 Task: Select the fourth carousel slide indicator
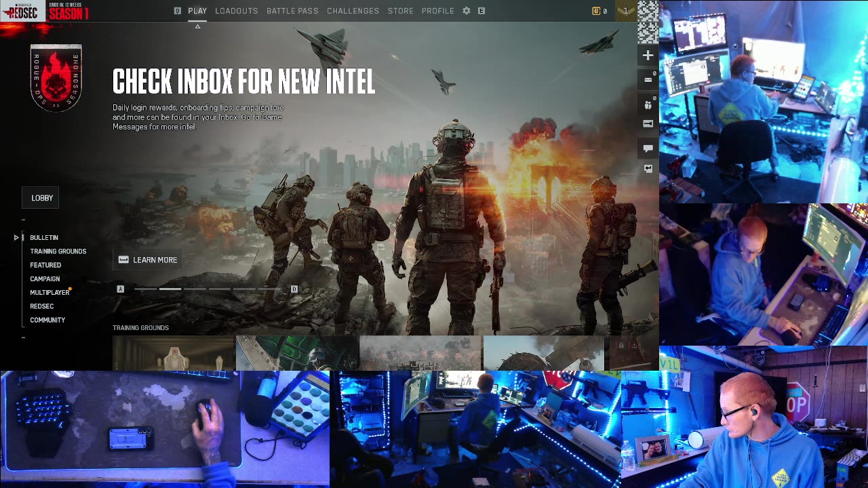[220, 289]
